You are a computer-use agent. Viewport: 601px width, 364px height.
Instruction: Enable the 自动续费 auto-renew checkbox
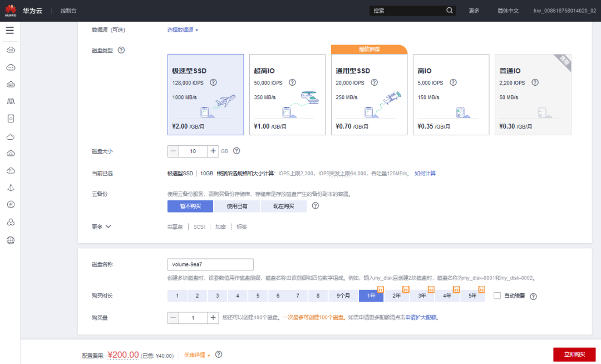coord(497,296)
